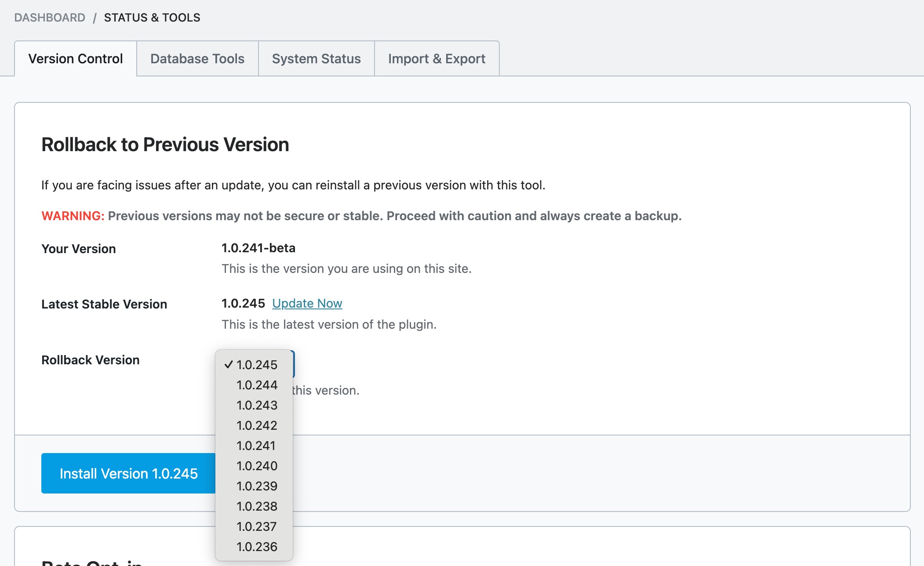Click the Rollback Version field label
The image size is (924, 566).
point(90,360)
